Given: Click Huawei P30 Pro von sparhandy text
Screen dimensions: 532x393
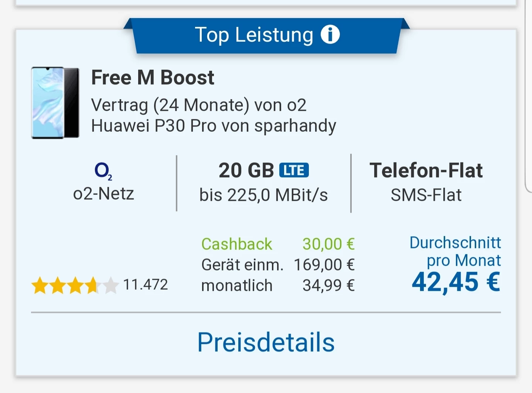Looking at the screenshot, I should tap(214, 126).
